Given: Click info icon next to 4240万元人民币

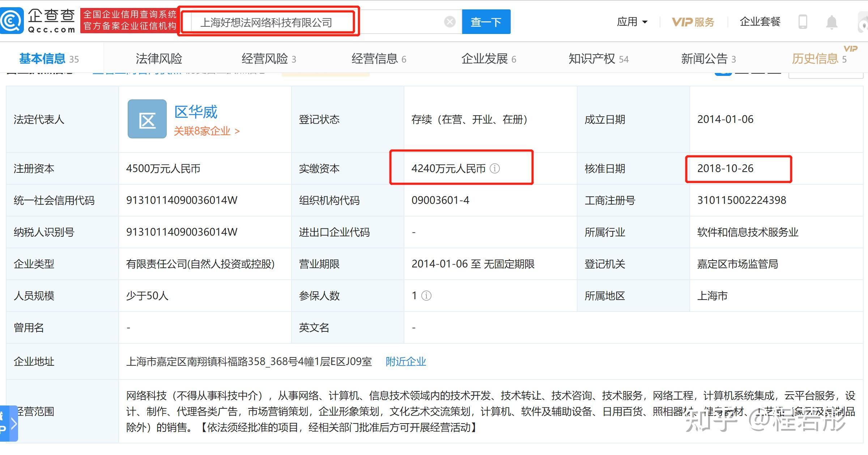Looking at the screenshot, I should click(494, 168).
